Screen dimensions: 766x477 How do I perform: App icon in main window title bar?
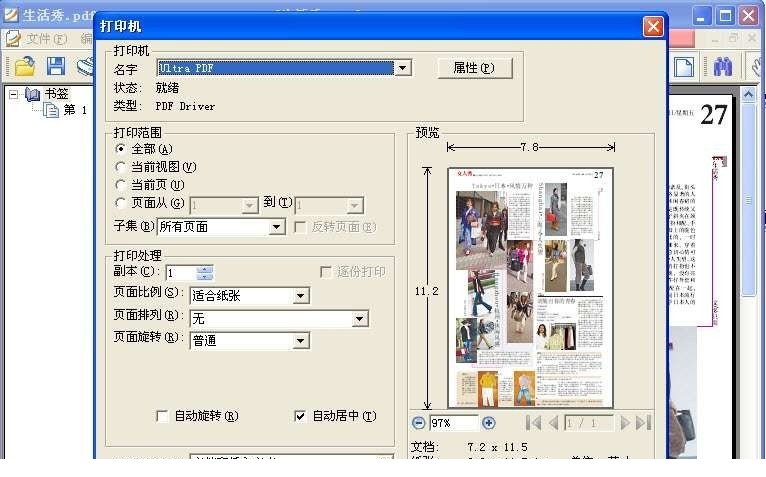[11, 15]
